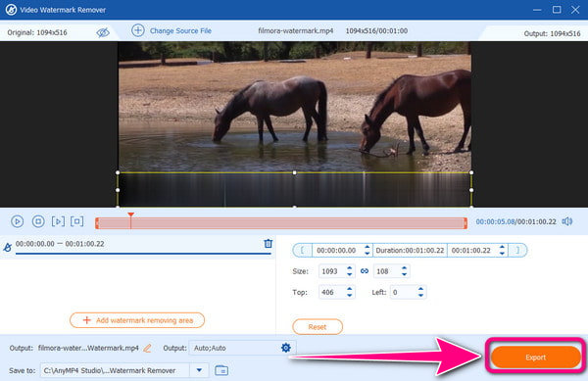Click the orange playhead marker on timeline
Viewport: 588px width, 381px height.
point(130,215)
